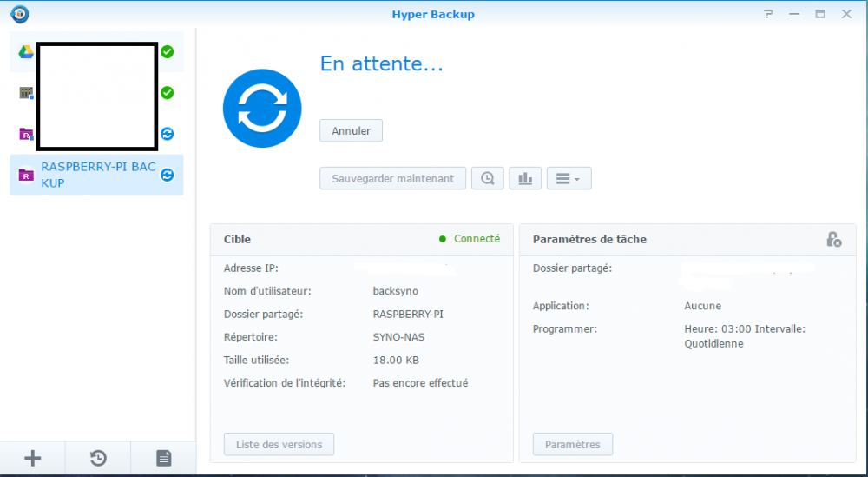Viewport: 868px width, 477px height.
Task: Click the user name value backsyno
Action: coord(396,291)
